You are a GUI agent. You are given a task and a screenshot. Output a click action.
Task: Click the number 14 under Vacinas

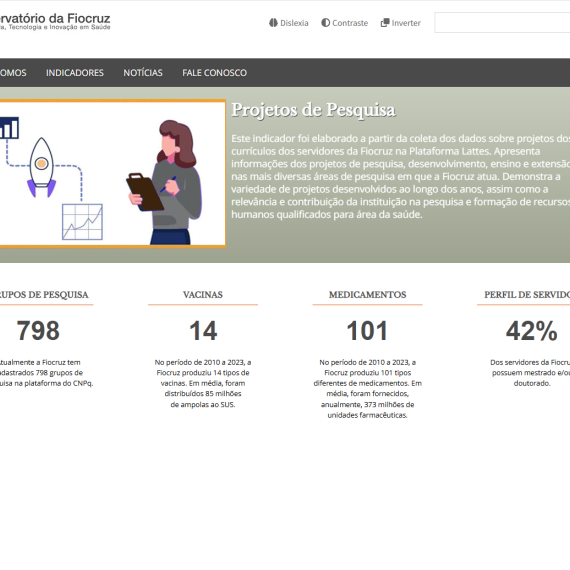point(203,331)
